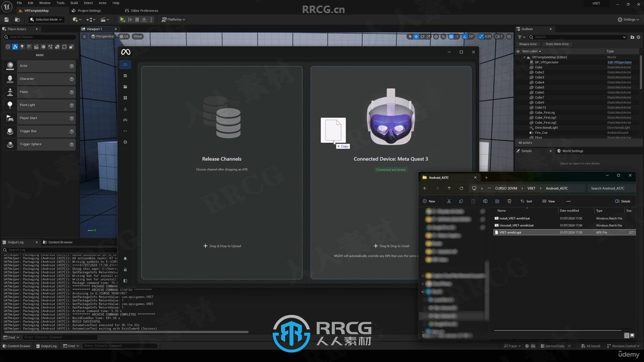Open the camera speed setting
This screenshot has width=644, height=362.
499,36
